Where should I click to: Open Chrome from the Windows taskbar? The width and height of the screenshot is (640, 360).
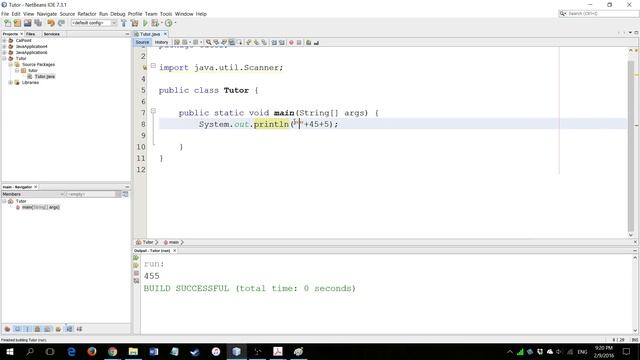(x=113, y=351)
